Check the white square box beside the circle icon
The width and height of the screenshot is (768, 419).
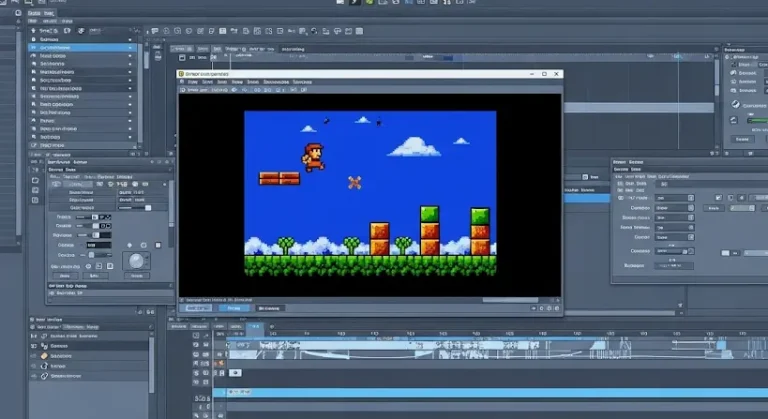[x=158, y=245]
